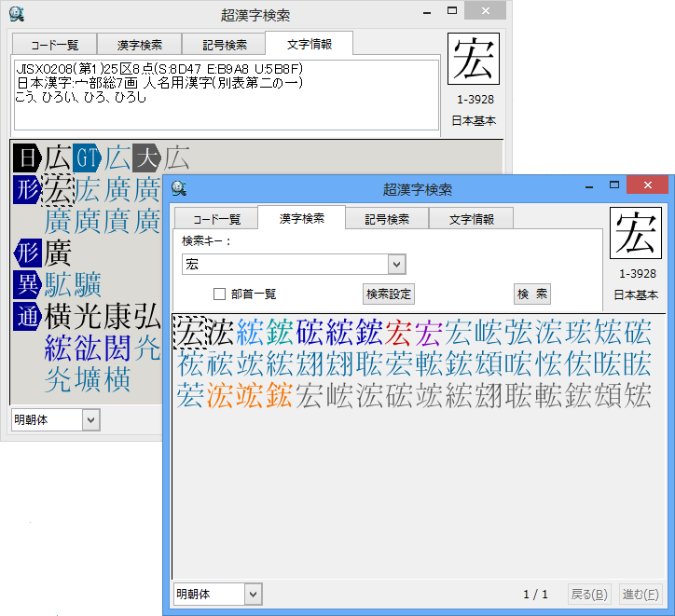Click the 大 category badge icon
675x616 pixels.
(x=147, y=158)
